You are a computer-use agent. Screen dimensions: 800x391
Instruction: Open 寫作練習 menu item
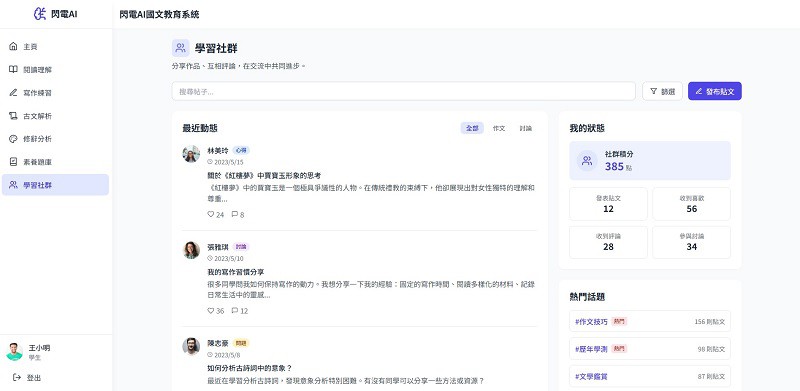pos(55,93)
